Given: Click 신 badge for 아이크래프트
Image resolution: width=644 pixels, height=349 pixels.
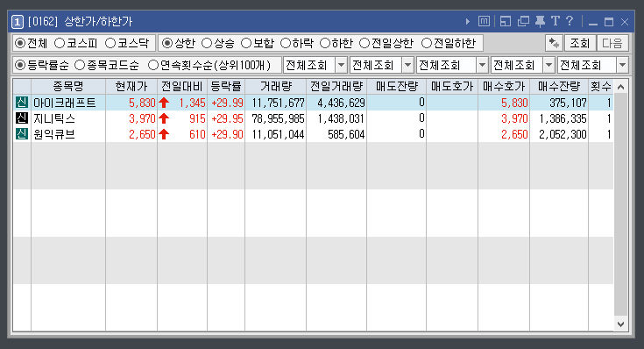Looking at the screenshot, I should click(22, 103).
